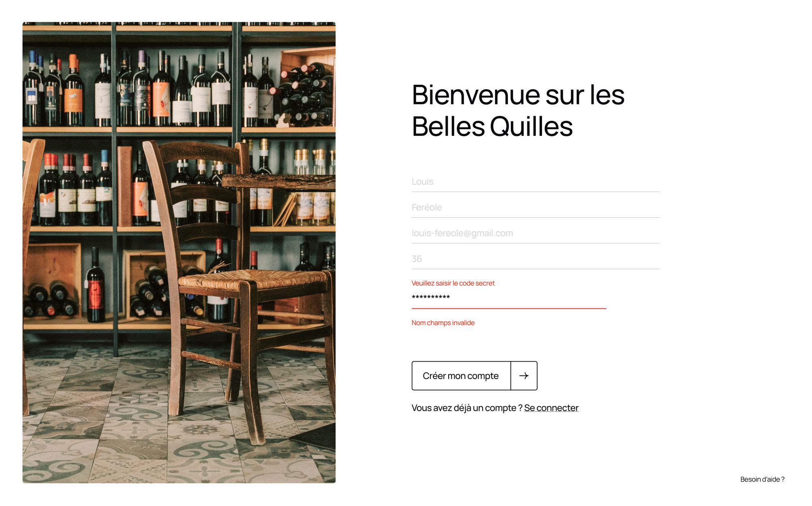Viewport: 812px width, 506px height.
Task: Click the Bienvenue sur les Belles Quilles heading
Action: coord(518,110)
